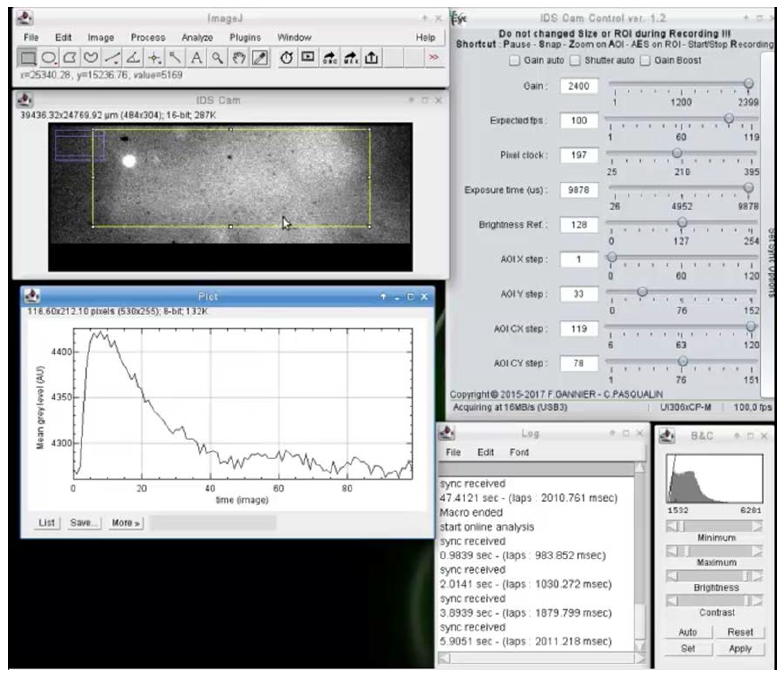Enable the Shutter auto checkbox

tap(575, 60)
